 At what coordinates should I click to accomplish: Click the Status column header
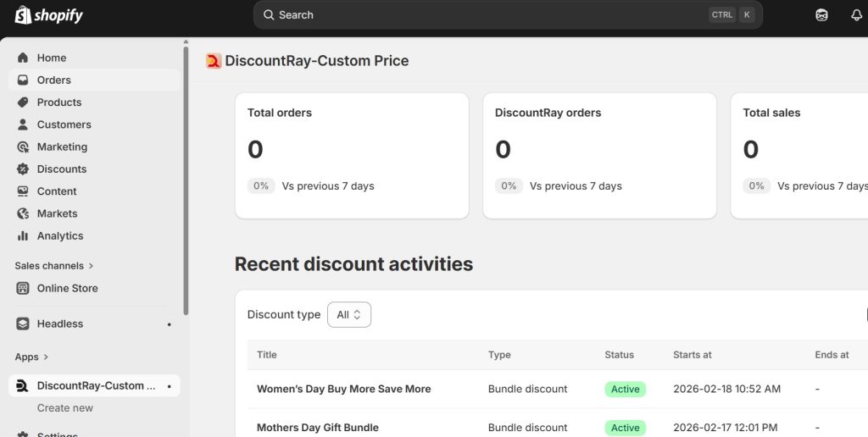click(620, 355)
